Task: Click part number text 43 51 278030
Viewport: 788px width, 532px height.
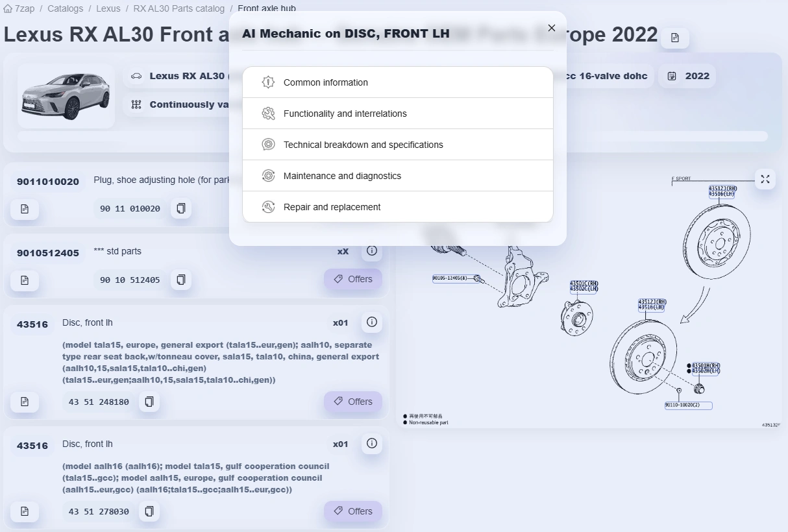Action: point(99,512)
